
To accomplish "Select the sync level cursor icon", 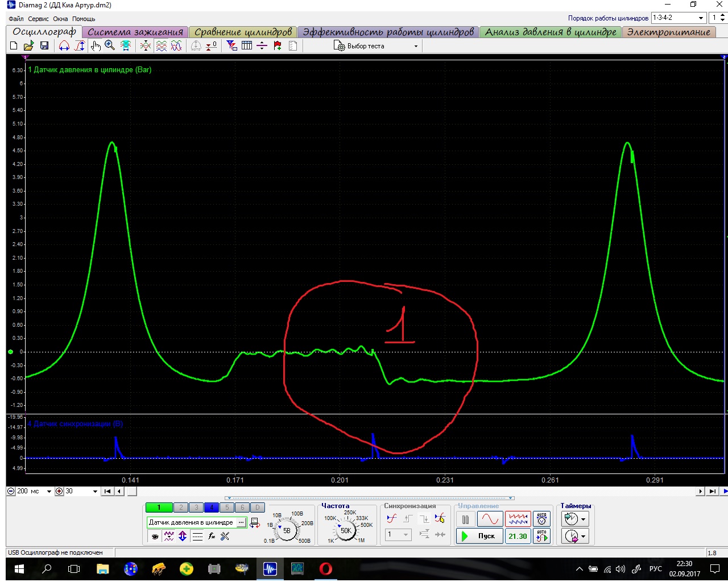I will (x=440, y=518).
